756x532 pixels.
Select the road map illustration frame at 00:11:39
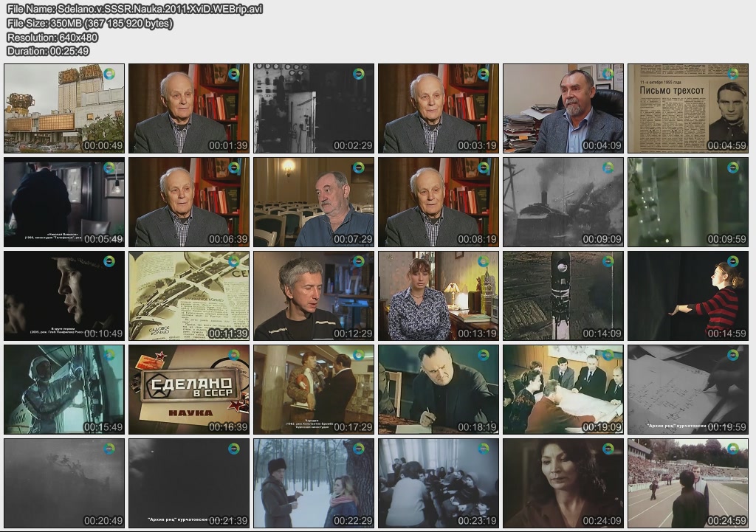(189, 296)
